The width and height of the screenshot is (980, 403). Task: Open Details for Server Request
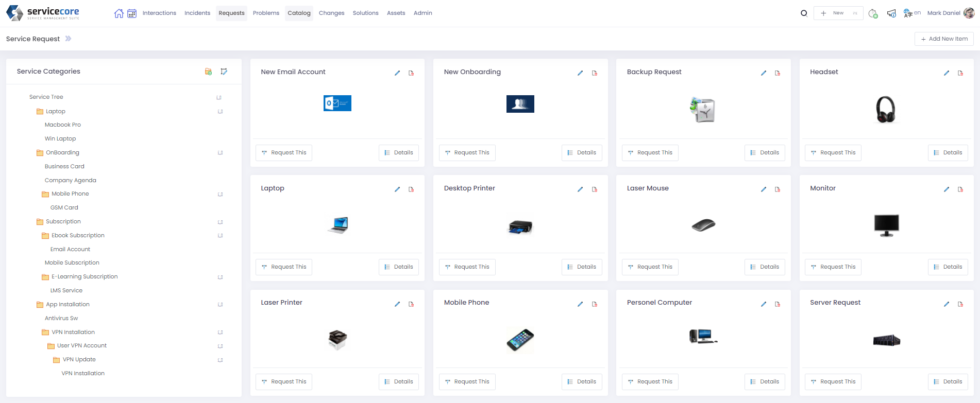(948, 381)
